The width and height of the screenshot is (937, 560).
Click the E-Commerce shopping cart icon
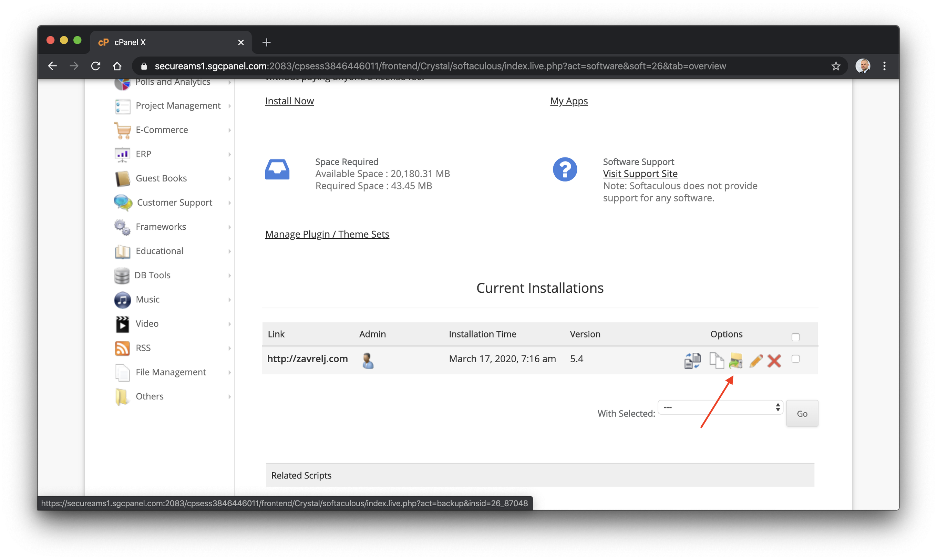[x=122, y=130]
